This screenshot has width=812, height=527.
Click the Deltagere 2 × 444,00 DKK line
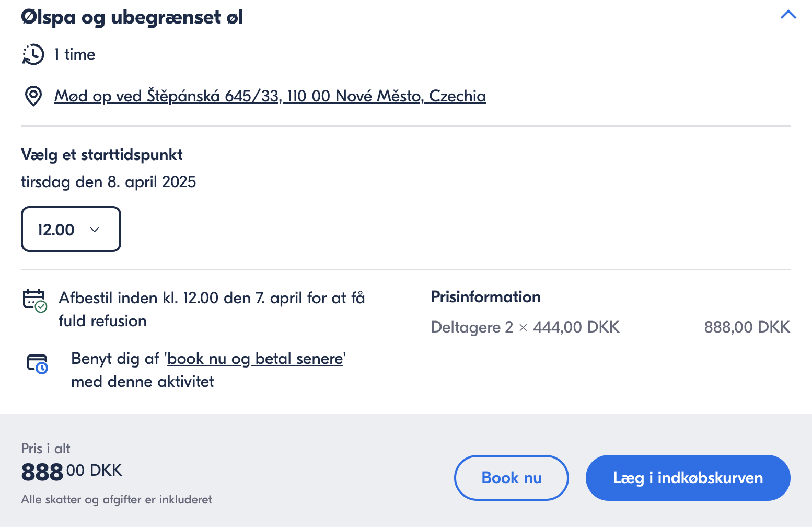[525, 327]
